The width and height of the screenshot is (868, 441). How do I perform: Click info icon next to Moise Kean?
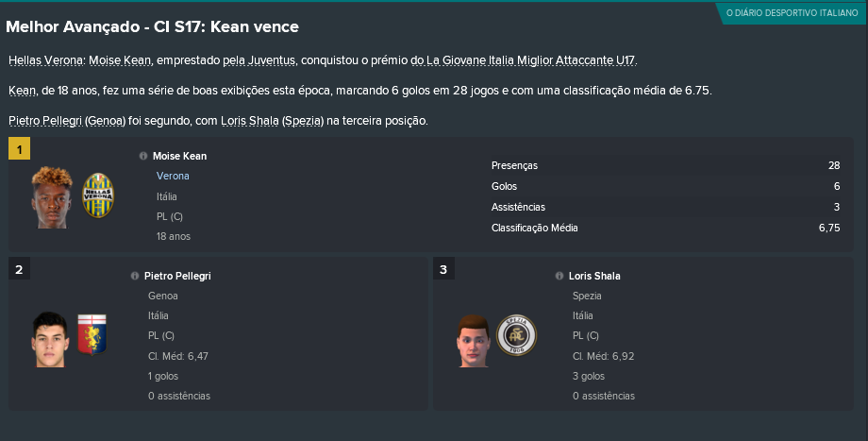143,156
